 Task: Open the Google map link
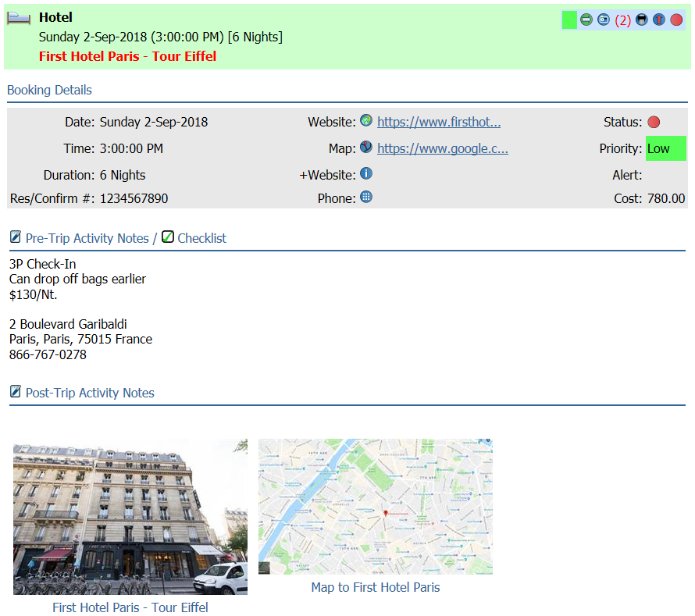coord(442,149)
